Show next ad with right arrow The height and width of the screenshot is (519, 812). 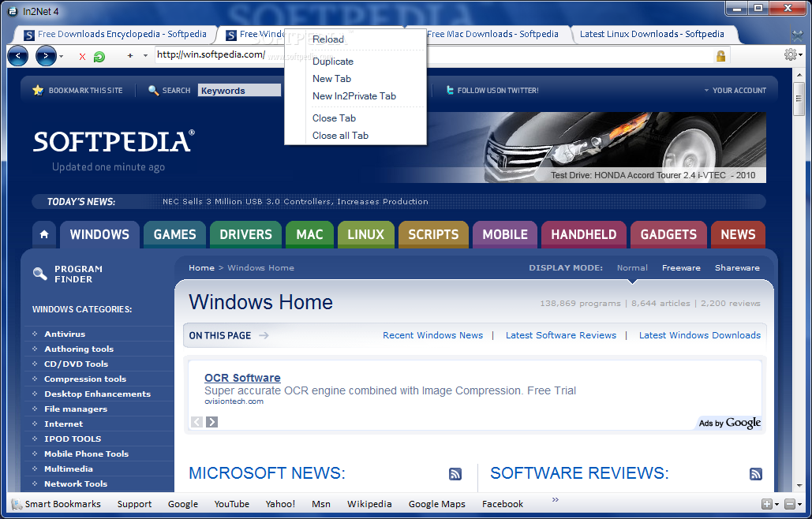pyautogui.click(x=211, y=422)
